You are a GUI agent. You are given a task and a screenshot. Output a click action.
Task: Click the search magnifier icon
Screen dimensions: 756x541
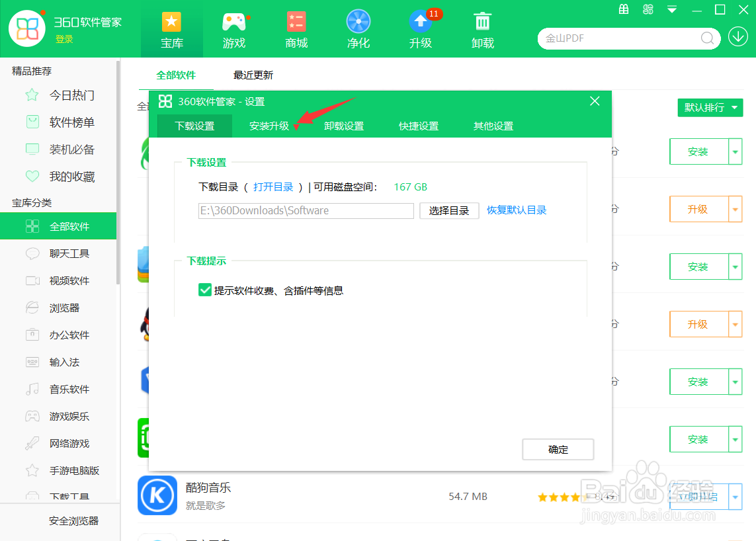[707, 38]
